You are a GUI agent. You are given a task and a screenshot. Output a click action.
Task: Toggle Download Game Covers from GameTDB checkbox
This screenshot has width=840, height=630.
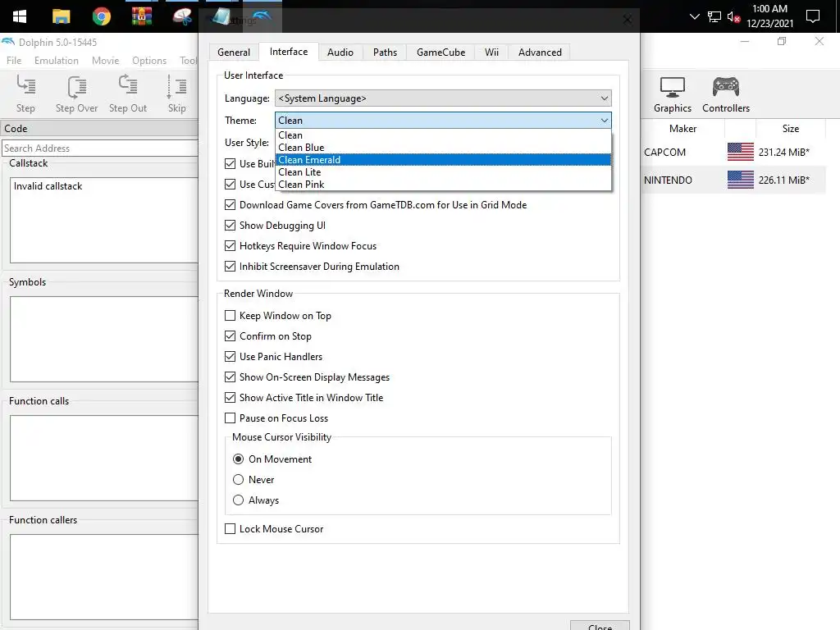pos(230,204)
